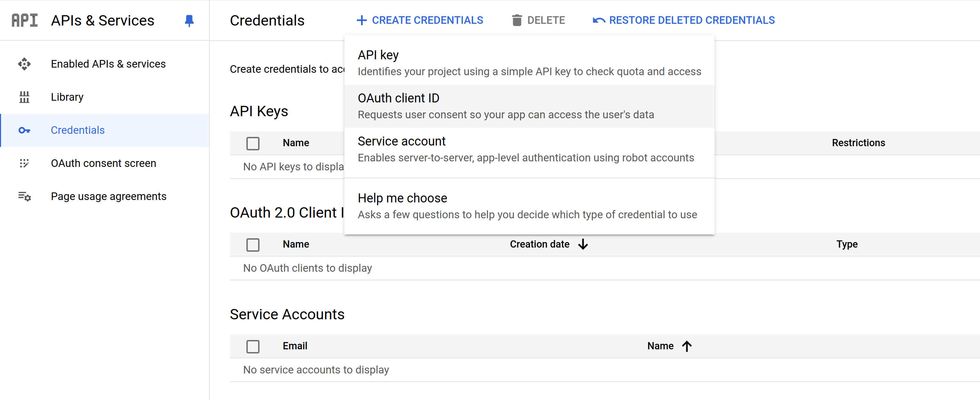Toggle the API Keys section checkbox
The height and width of the screenshot is (400, 980).
[253, 143]
